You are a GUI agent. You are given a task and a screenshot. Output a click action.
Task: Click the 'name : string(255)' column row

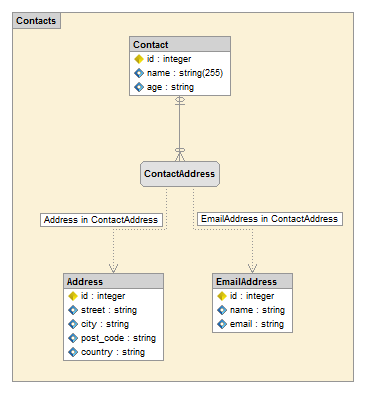(180, 73)
